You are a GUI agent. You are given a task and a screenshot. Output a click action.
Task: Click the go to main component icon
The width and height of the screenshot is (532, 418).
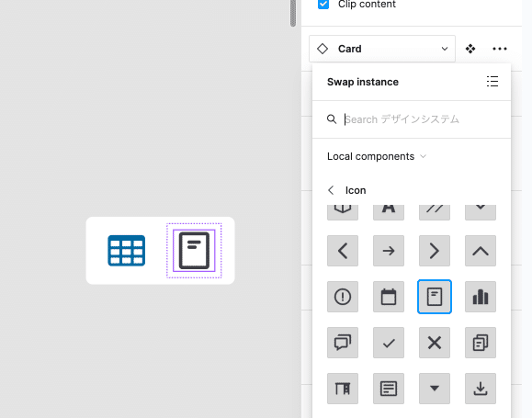coord(470,49)
